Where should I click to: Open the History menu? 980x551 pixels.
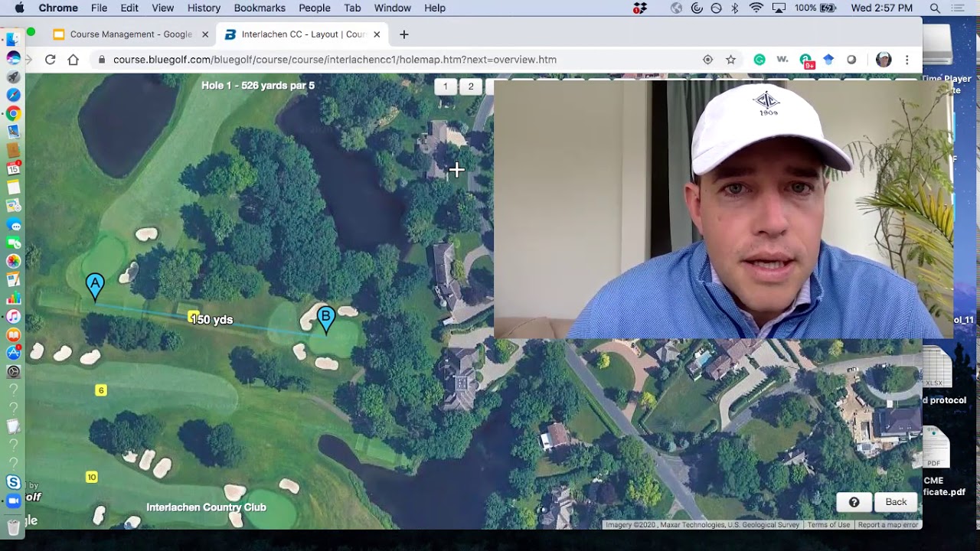[204, 8]
